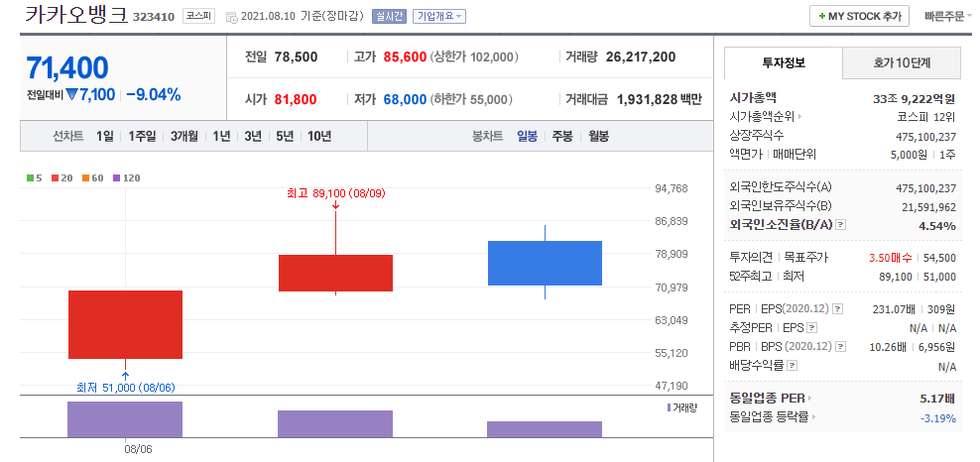The image size is (980, 462).
Task: Click the 3.50매수 investment opinion
Action: [x=890, y=258]
